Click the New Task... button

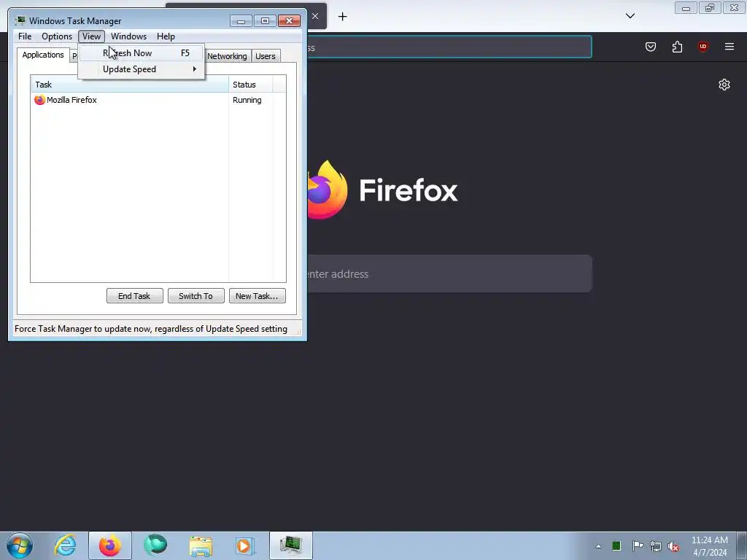[x=258, y=296]
